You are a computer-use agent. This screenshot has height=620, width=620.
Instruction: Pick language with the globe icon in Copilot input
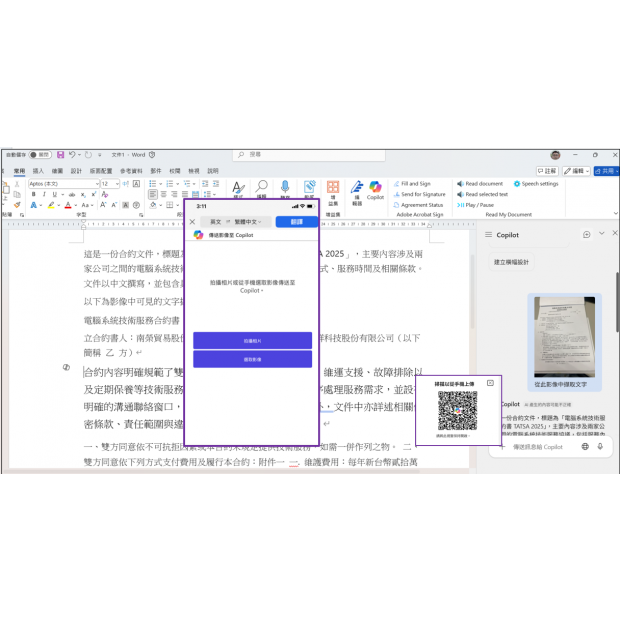click(585, 446)
